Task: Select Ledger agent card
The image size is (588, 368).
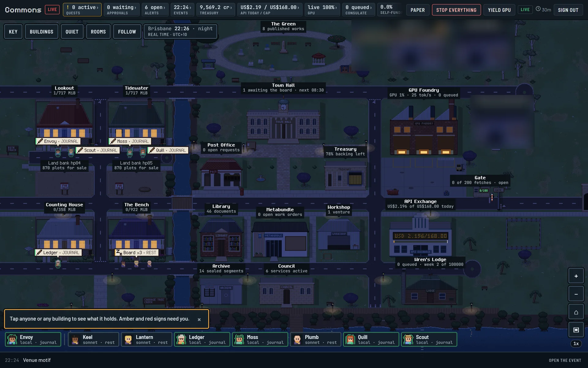Action: coord(202,339)
